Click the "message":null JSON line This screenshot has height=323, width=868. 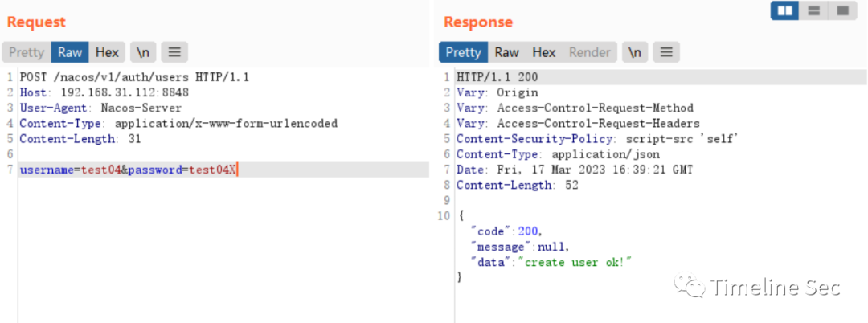pyautogui.click(x=520, y=247)
